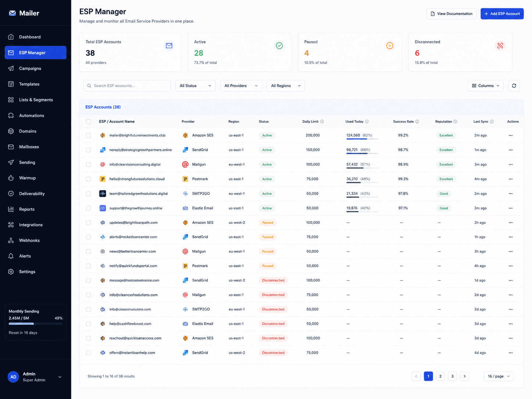The width and height of the screenshot is (532, 399).
Task: Click the Elastic Email provider icon for support@thegrowthjourney.online
Action: (186, 208)
